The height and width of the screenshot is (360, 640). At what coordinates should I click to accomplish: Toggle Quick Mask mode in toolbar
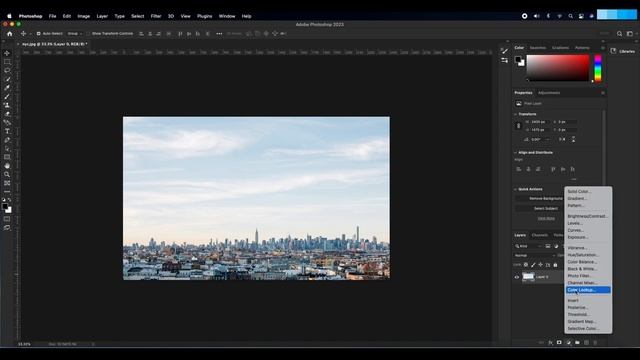7,219
